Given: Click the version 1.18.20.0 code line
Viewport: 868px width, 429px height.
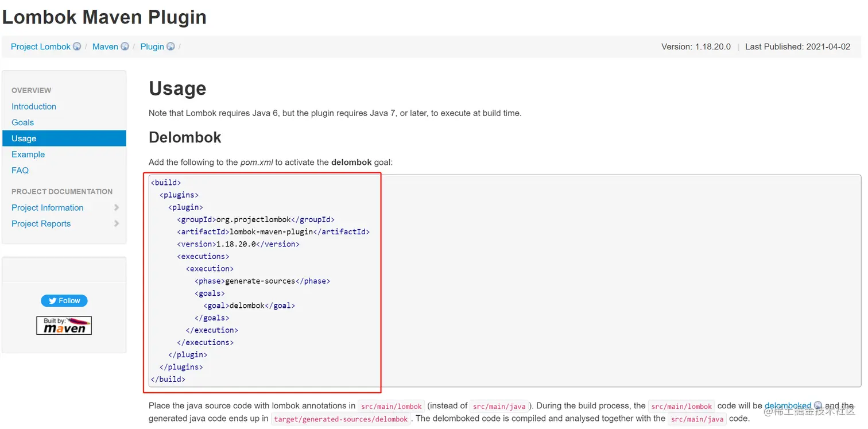Looking at the screenshot, I should (x=238, y=244).
